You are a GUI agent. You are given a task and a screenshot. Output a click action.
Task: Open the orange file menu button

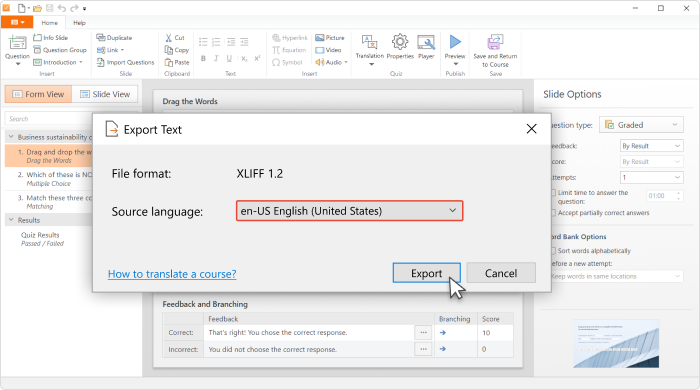pyautogui.click(x=17, y=22)
